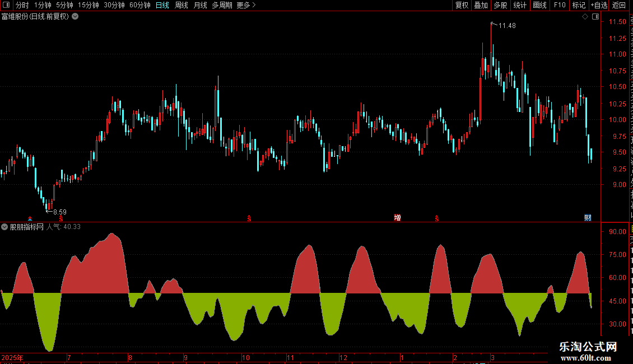Image resolution: width=633 pixels, height=364 pixels.
Task: Open the 统计 statistics tool
Action: coord(519,5)
